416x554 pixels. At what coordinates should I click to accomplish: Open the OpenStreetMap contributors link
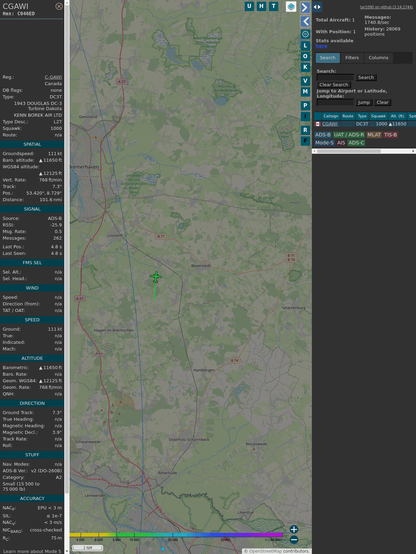click(276, 551)
